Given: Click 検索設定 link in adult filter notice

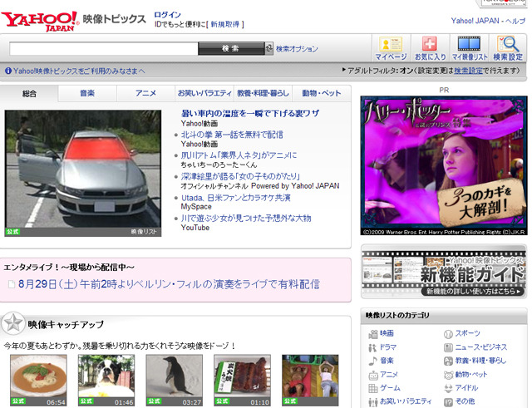Looking at the screenshot, I should click(468, 71).
